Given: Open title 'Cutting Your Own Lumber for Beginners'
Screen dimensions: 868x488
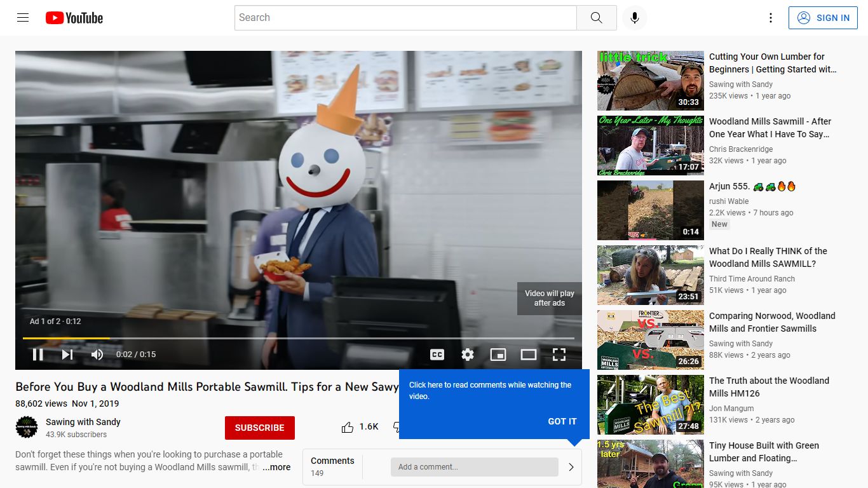Looking at the screenshot, I should (773, 63).
